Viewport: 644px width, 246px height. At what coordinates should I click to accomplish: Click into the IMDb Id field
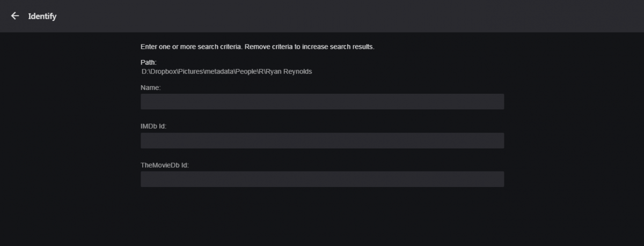(322, 140)
